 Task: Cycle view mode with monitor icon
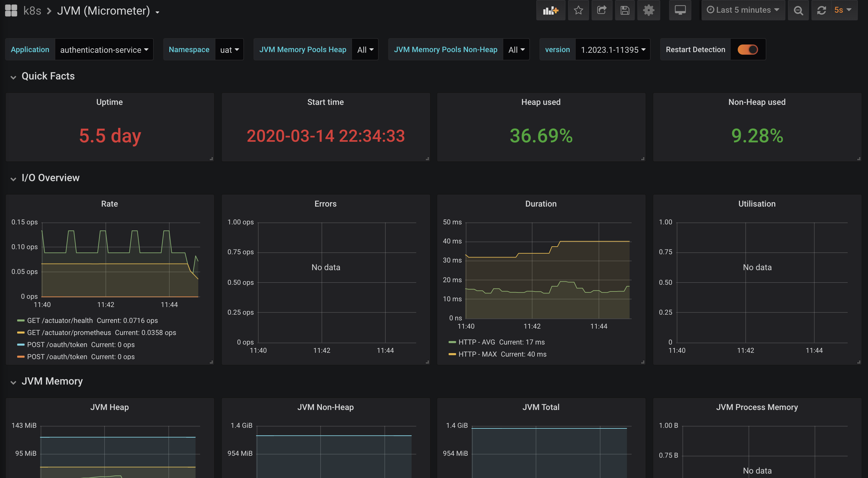point(680,10)
